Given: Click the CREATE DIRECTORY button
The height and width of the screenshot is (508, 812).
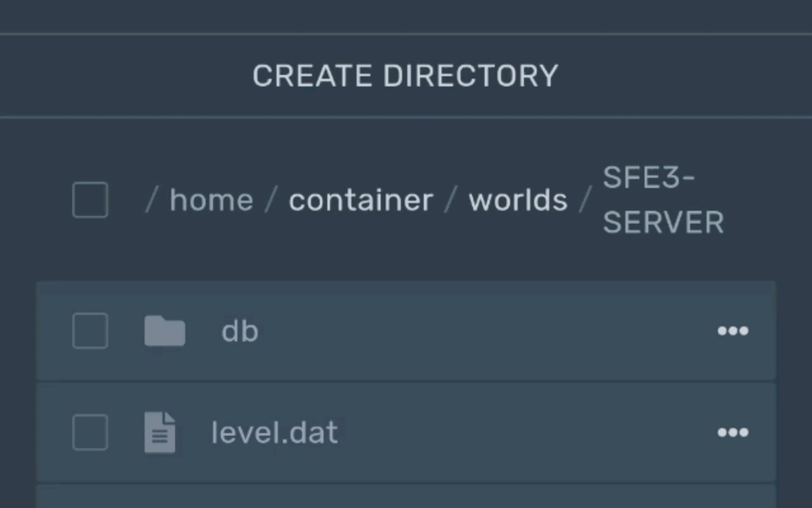Looking at the screenshot, I should tap(405, 76).
